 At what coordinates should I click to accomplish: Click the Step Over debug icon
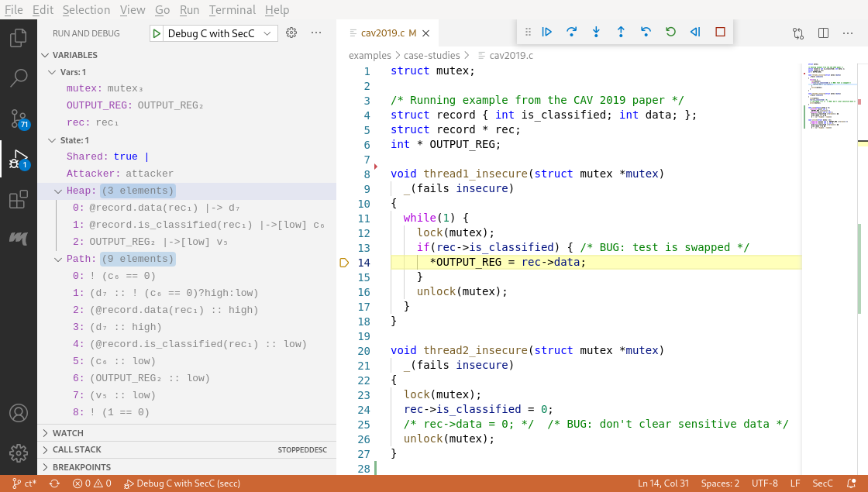[x=571, y=33]
